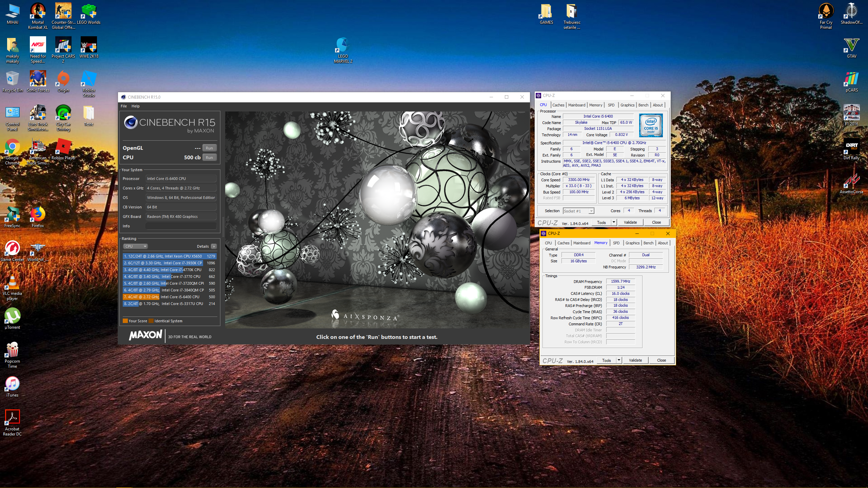Expand ranking Details arrow

coord(214,246)
